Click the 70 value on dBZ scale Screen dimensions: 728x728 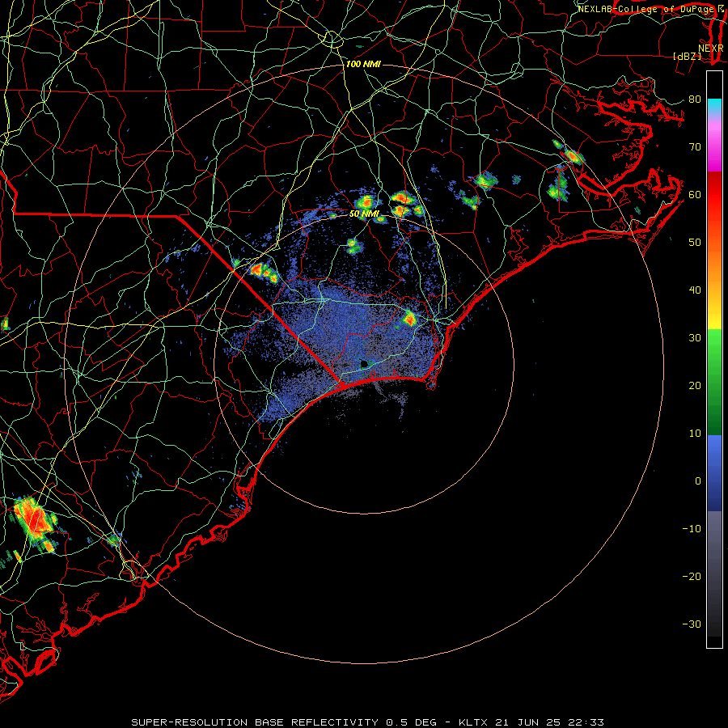point(695,147)
